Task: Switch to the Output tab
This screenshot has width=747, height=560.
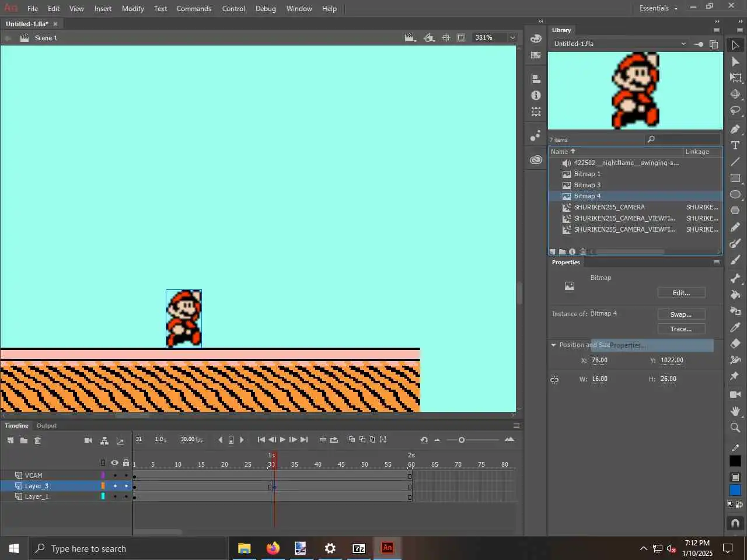Action: click(x=47, y=426)
